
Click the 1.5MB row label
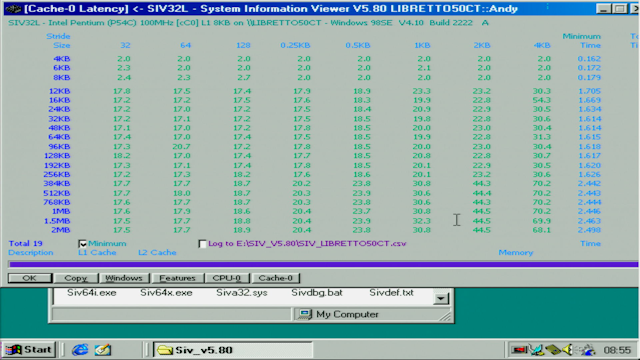point(57,221)
